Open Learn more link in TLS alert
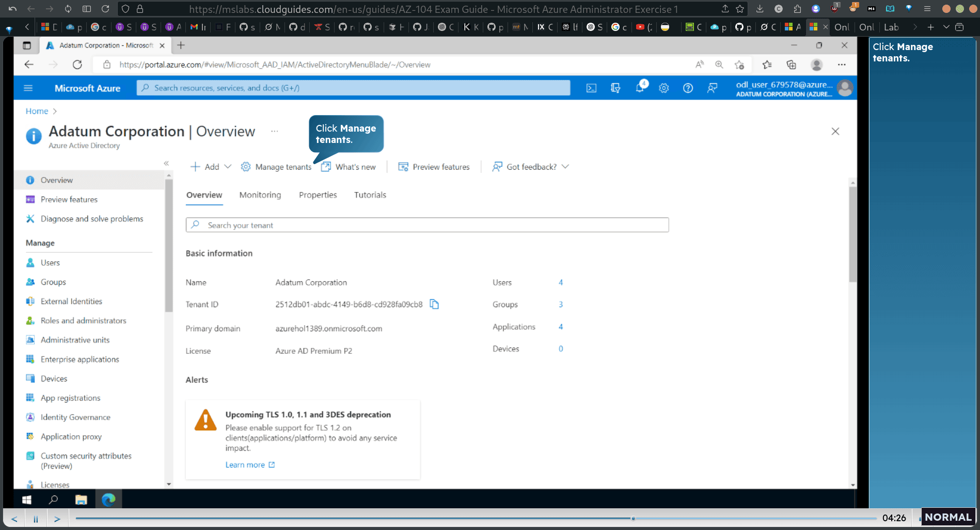This screenshot has height=530, width=980. pos(250,465)
